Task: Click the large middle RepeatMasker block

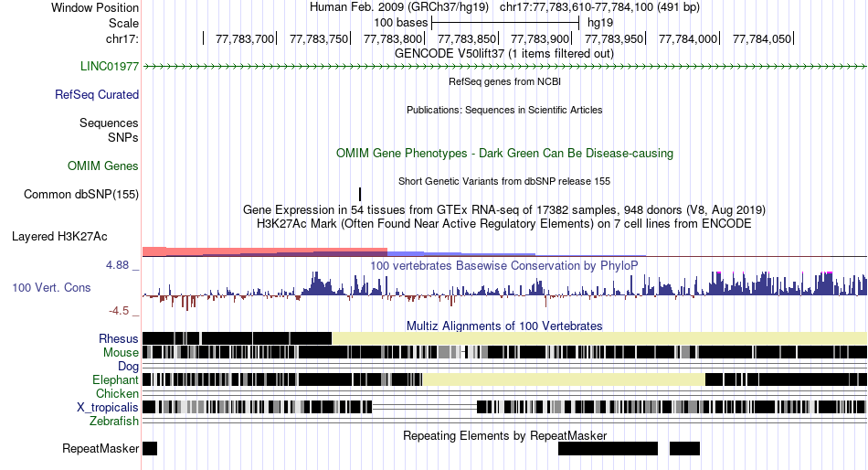Action: [608, 448]
